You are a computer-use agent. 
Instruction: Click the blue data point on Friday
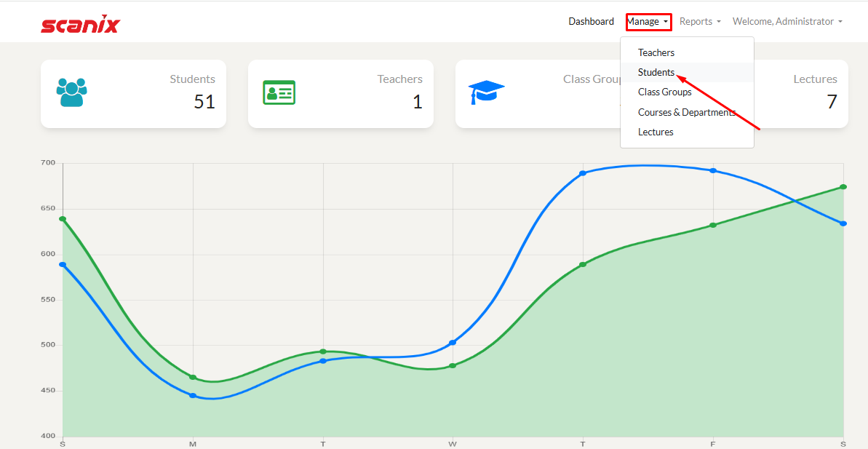coord(713,170)
